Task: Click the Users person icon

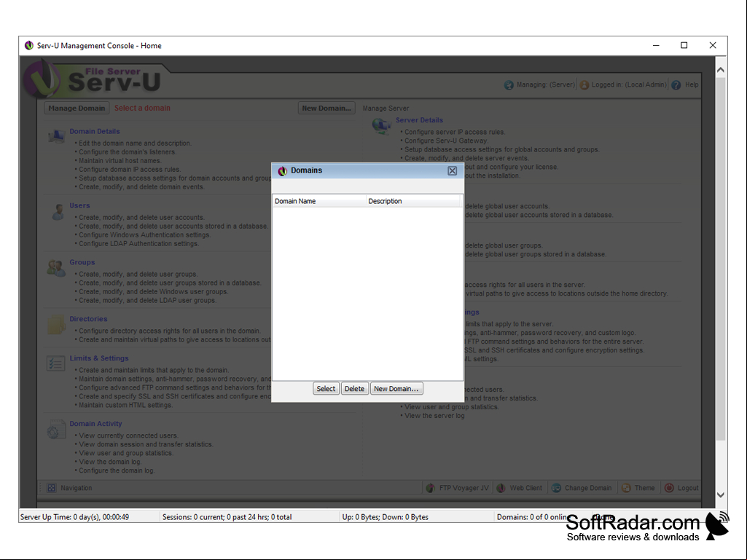Action: [58, 212]
